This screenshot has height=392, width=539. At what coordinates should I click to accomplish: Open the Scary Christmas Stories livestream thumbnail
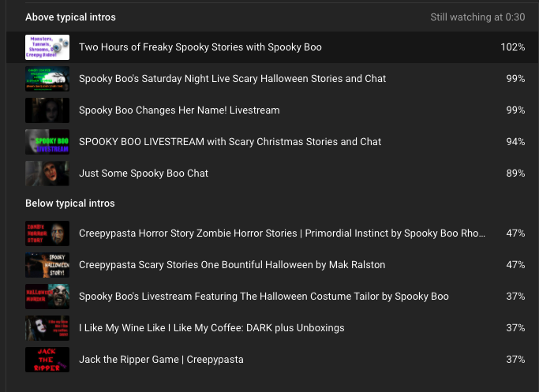coord(47,142)
